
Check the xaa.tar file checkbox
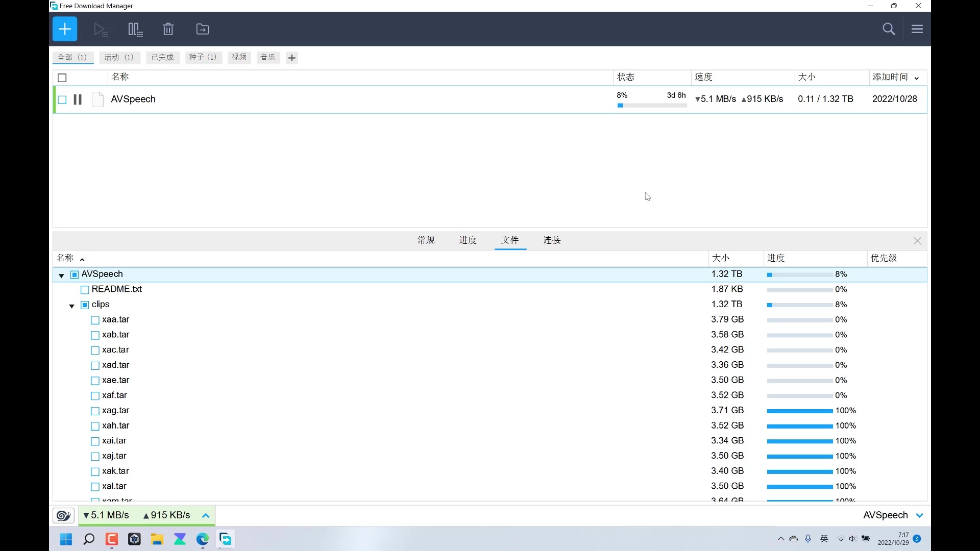(95, 320)
